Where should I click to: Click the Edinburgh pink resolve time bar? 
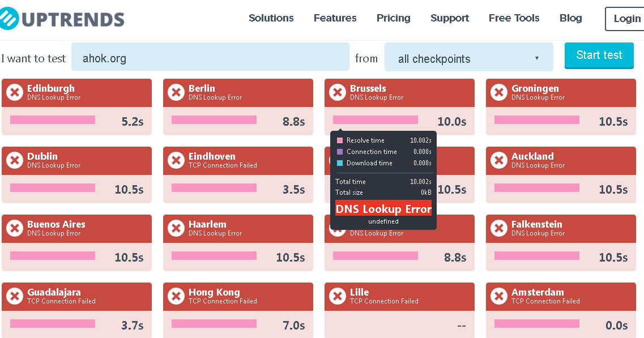click(53, 119)
